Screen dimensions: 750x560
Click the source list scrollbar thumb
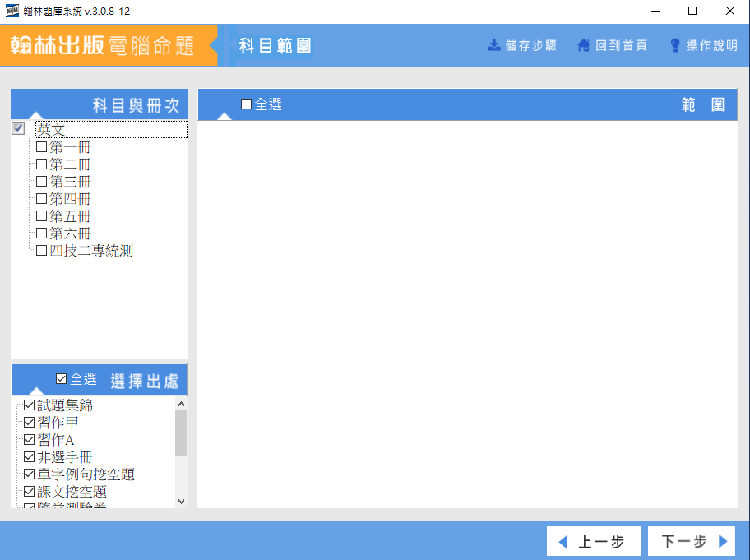(181, 433)
